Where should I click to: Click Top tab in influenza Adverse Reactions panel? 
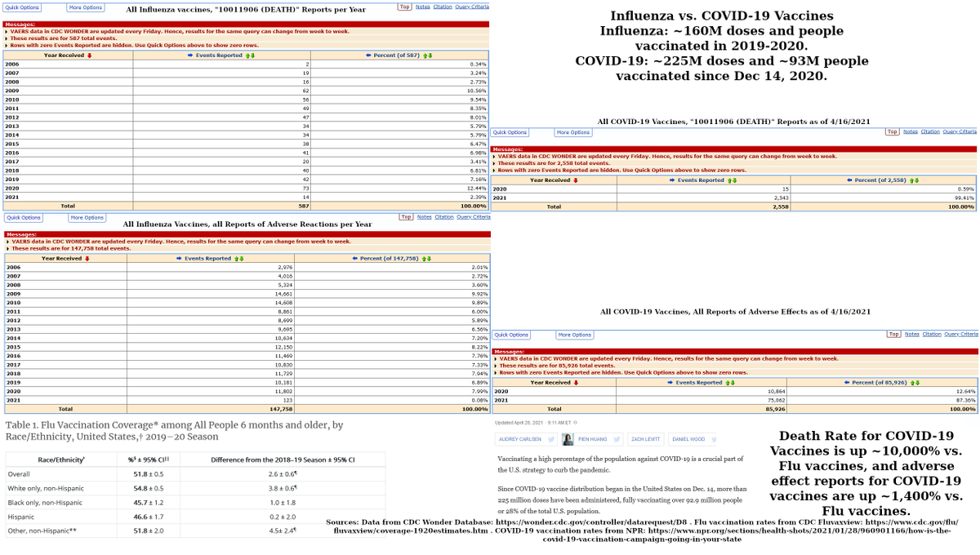click(406, 217)
